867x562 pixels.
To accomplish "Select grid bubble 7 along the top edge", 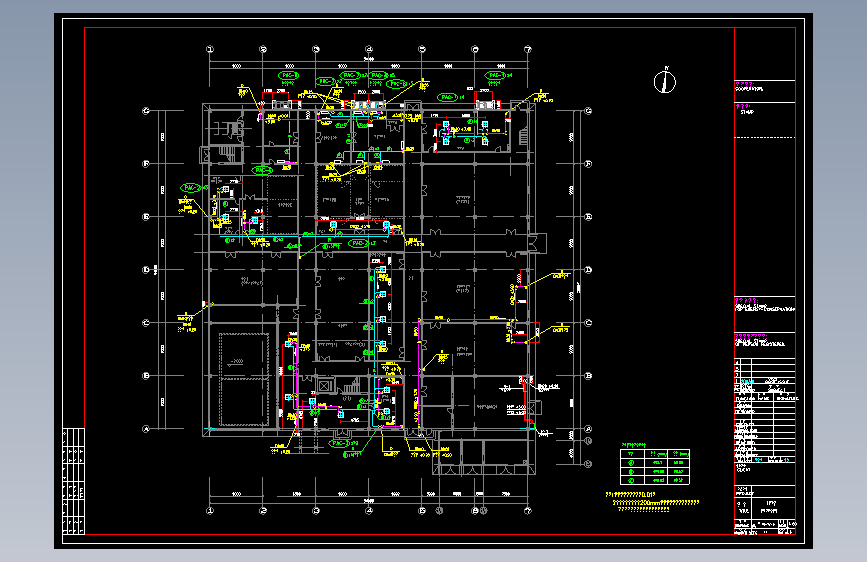I will click(x=527, y=49).
